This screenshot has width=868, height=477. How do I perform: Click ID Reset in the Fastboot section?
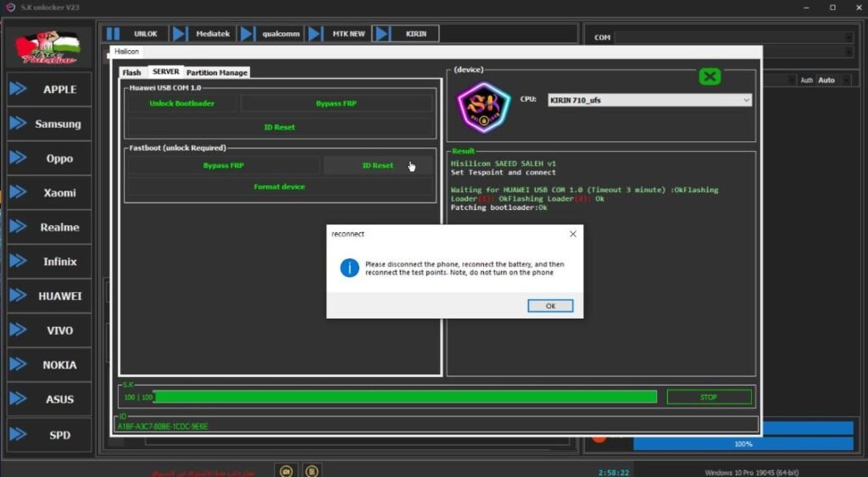(377, 165)
